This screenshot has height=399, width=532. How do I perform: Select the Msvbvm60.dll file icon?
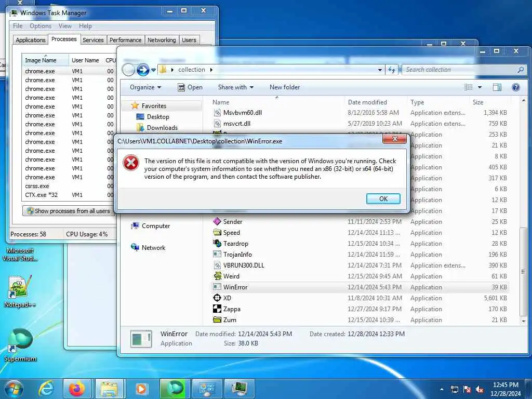tap(217, 113)
